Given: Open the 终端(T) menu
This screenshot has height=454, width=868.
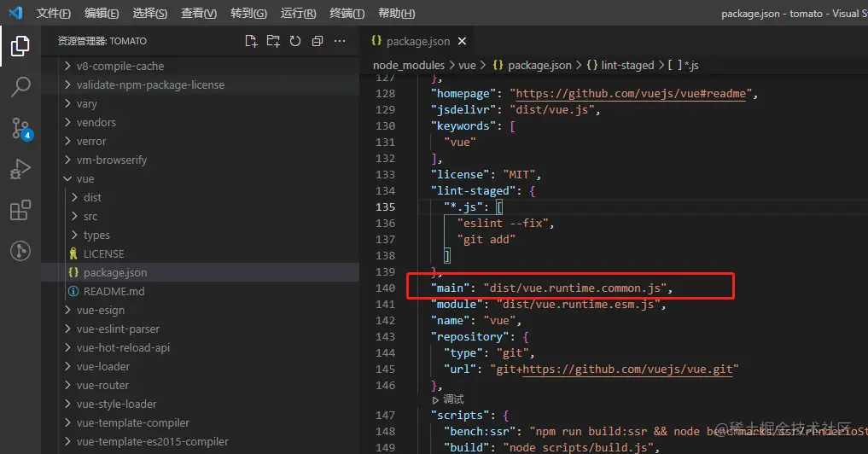Looking at the screenshot, I should point(347,14).
